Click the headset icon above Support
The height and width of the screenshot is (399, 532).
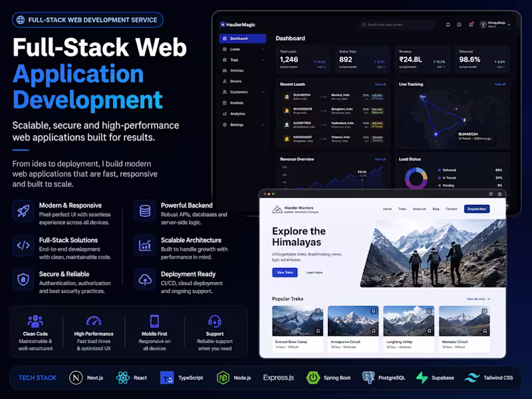(x=215, y=321)
